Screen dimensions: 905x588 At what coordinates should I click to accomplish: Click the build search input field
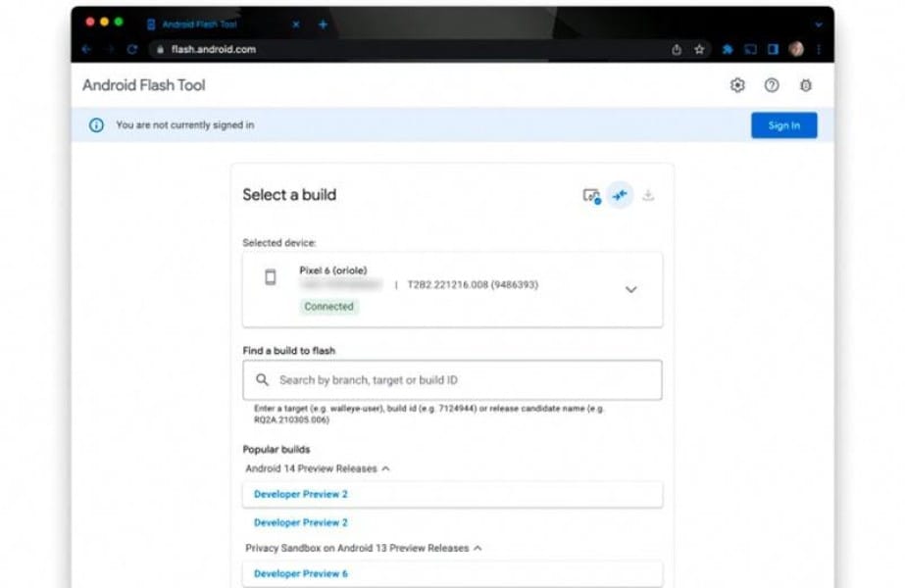point(452,380)
